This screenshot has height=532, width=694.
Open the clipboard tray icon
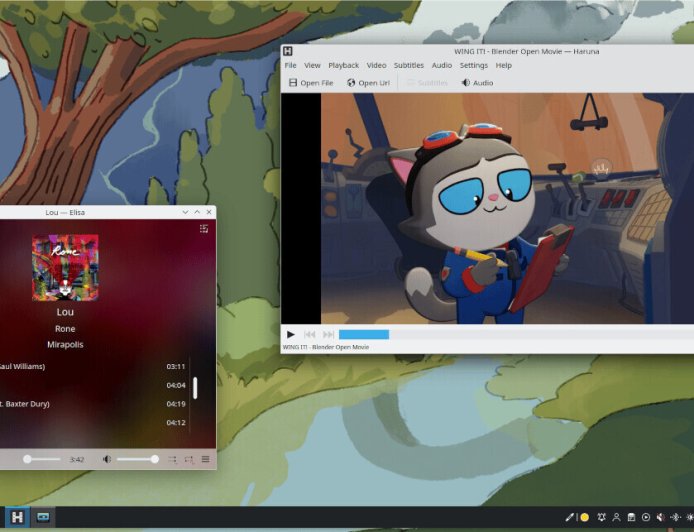[631, 517]
